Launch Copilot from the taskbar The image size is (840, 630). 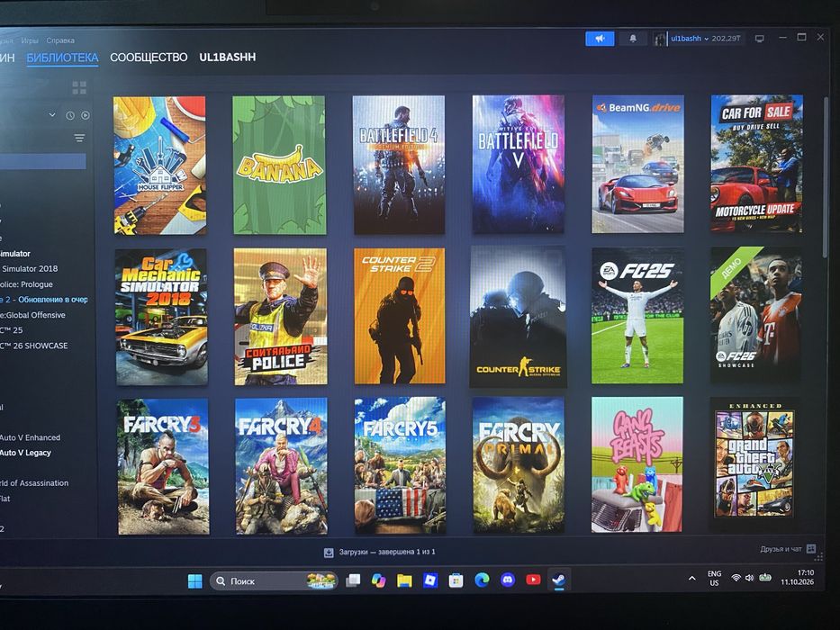click(379, 580)
